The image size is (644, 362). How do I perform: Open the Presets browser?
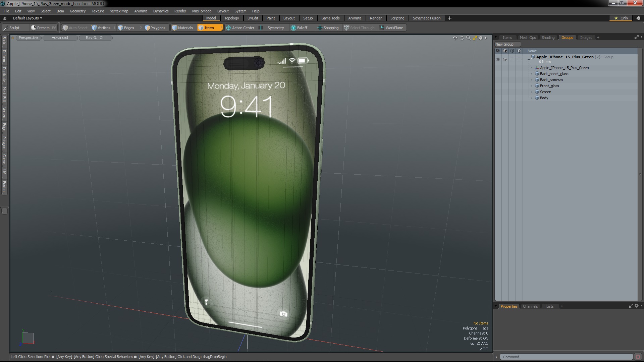click(43, 28)
